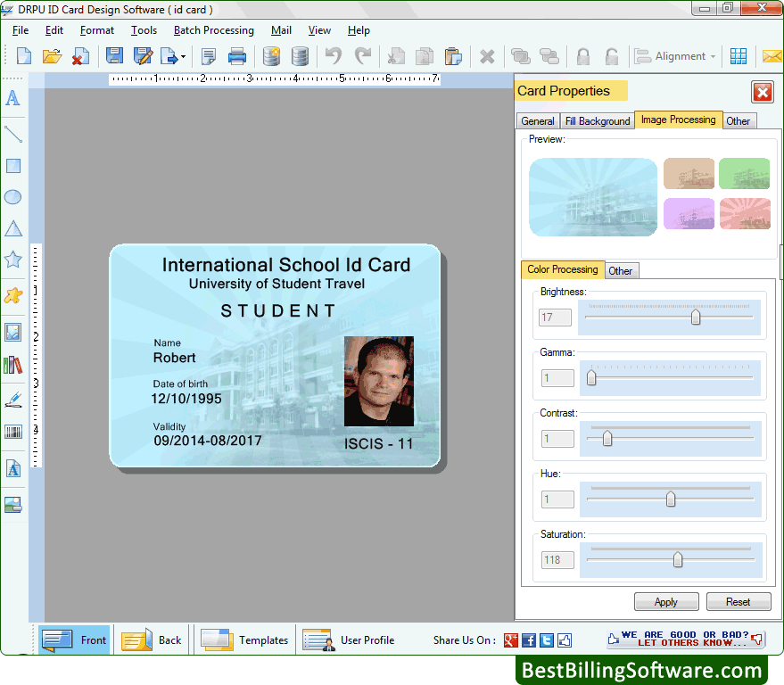The height and width of the screenshot is (685, 784).
Task: Choose the barcode tool from the sidebar
Action: click(x=12, y=432)
